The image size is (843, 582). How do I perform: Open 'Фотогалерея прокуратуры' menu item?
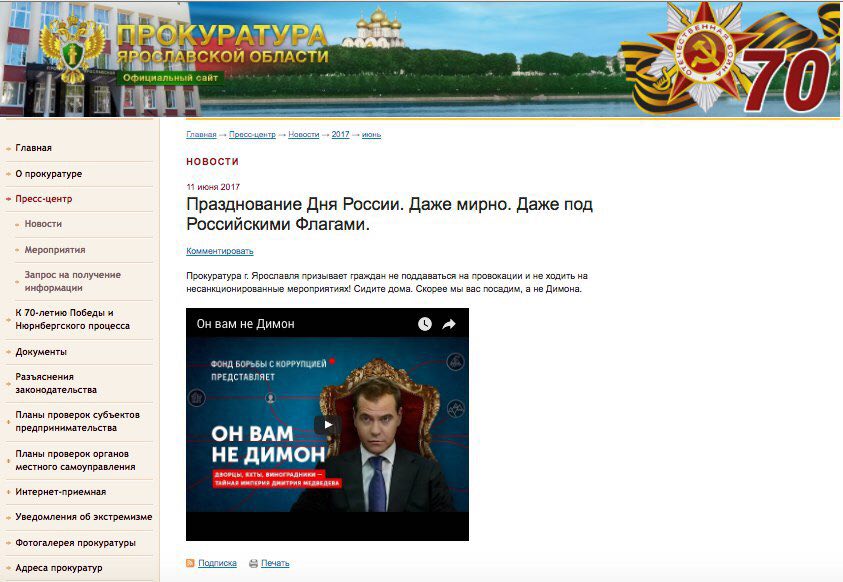coord(75,543)
